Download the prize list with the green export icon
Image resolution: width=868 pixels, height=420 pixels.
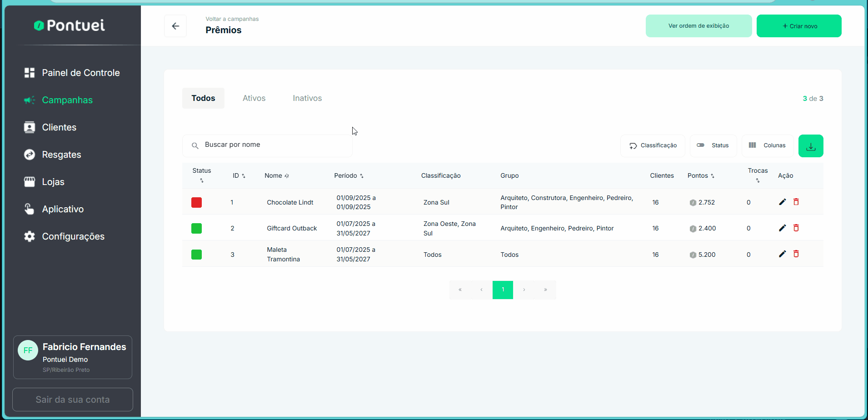click(x=810, y=146)
